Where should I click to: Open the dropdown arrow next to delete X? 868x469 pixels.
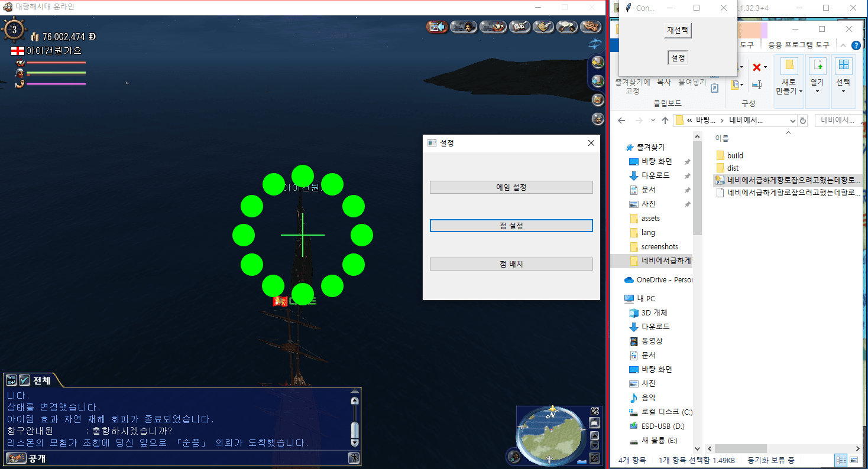click(x=766, y=67)
